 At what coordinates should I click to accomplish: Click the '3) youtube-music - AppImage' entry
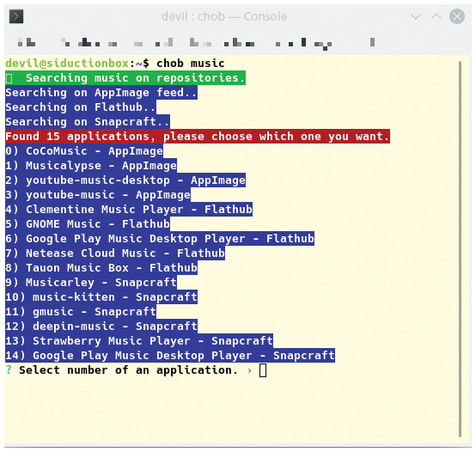[98, 194]
